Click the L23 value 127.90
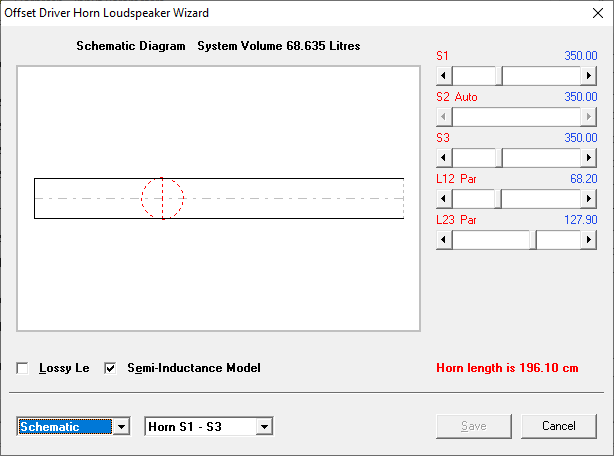 point(581,220)
